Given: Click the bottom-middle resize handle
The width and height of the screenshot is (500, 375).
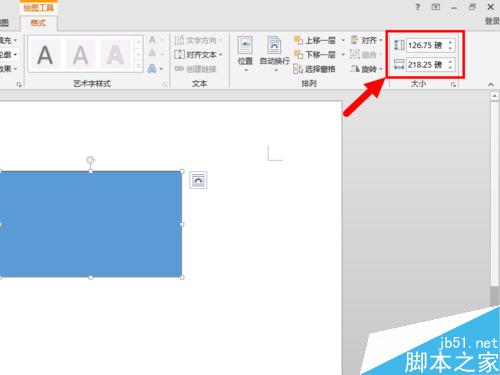Looking at the screenshot, I should [91, 277].
